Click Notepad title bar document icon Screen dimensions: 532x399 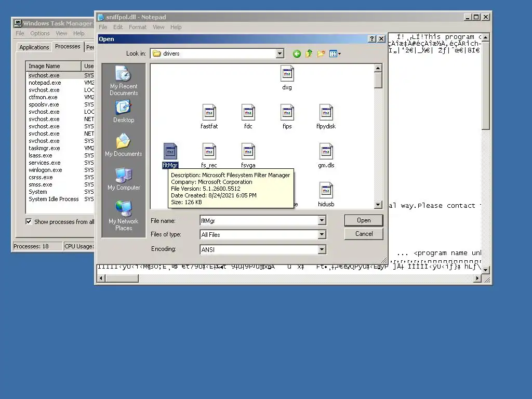(x=101, y=17)
